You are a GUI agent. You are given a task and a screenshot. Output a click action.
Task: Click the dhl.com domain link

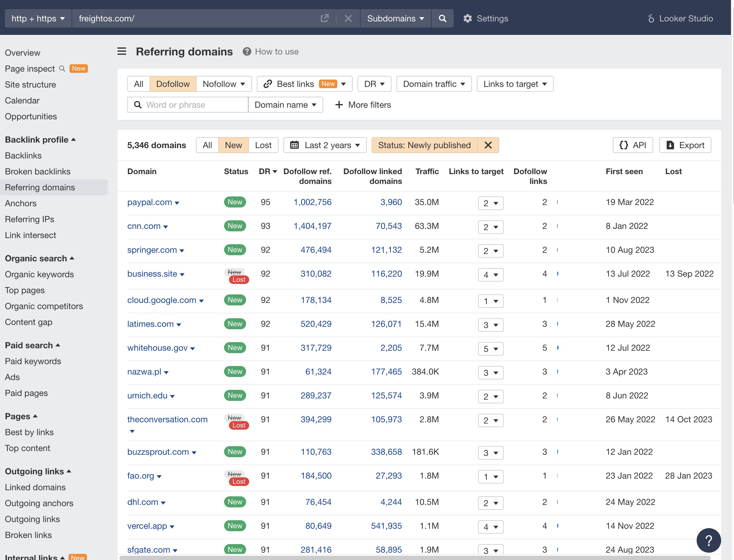[143, 502]
